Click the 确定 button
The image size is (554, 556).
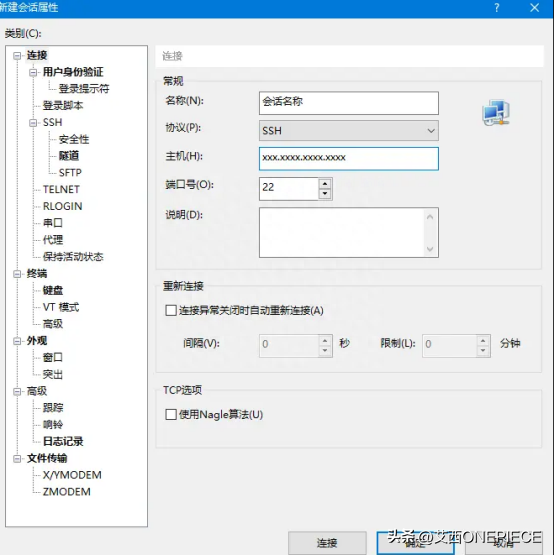click(415, 543)
